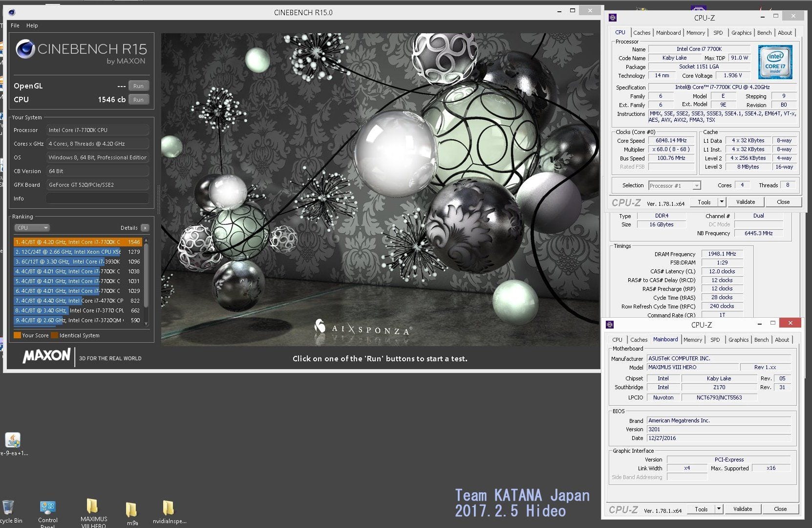Switch to Caches tab in top CPU-Z
812x528 pixels.
point(642,33)
